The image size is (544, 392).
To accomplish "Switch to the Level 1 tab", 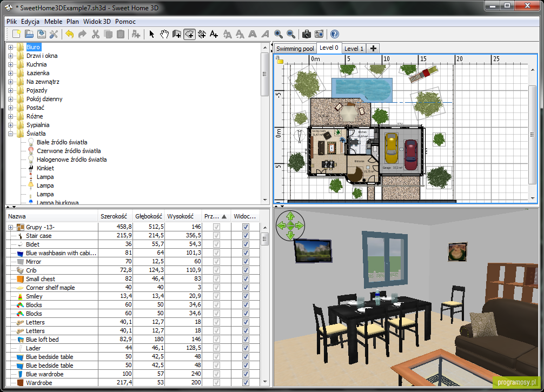I will click(x=354, y=49).
